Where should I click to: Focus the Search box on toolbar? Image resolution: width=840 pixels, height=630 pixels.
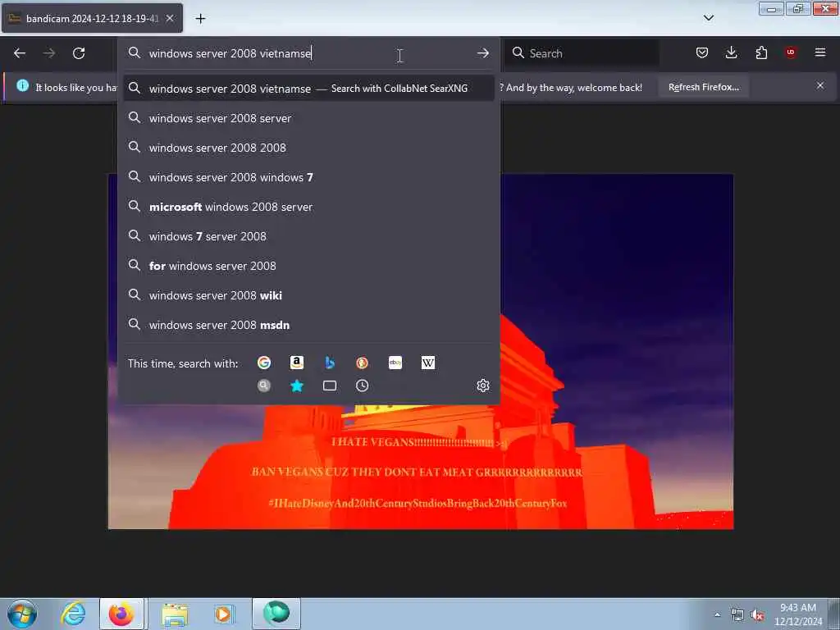(x=582, y=53)
